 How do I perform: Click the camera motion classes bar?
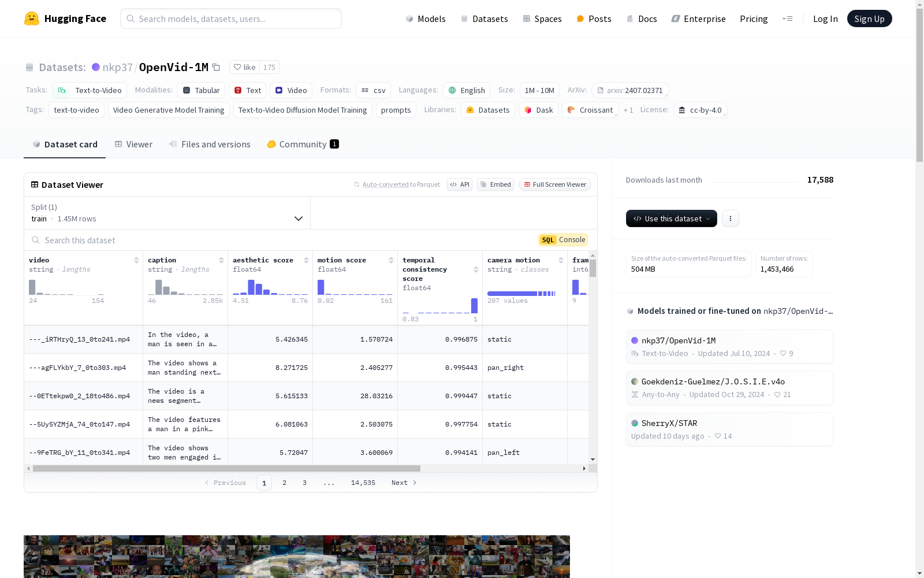(521, 293)
